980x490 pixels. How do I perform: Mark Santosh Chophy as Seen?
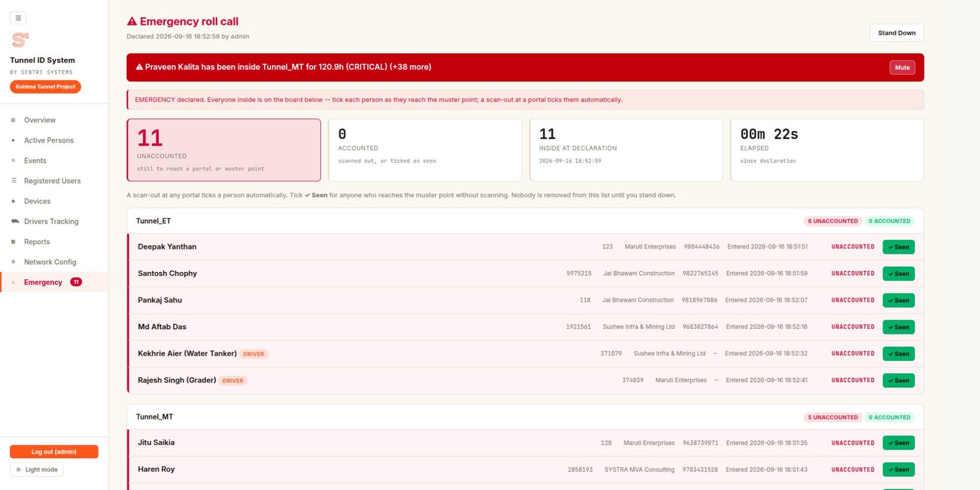click(x=899, y=274)
